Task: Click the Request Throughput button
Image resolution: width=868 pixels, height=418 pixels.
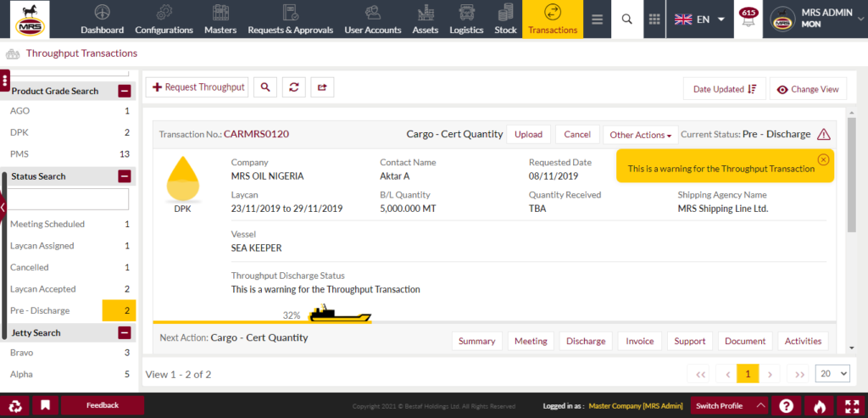Action: click(197, 87)
